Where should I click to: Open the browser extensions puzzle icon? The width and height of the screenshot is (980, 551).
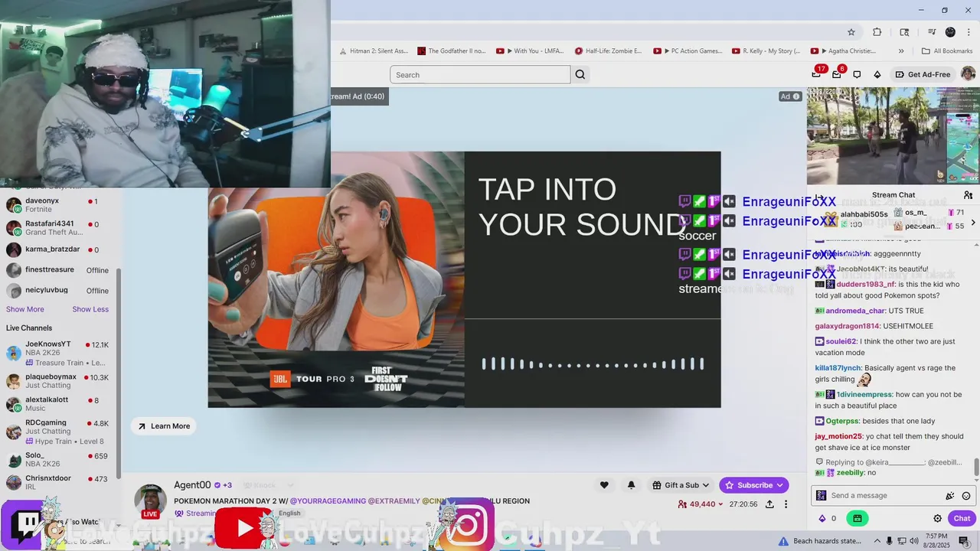click(877, 32)
